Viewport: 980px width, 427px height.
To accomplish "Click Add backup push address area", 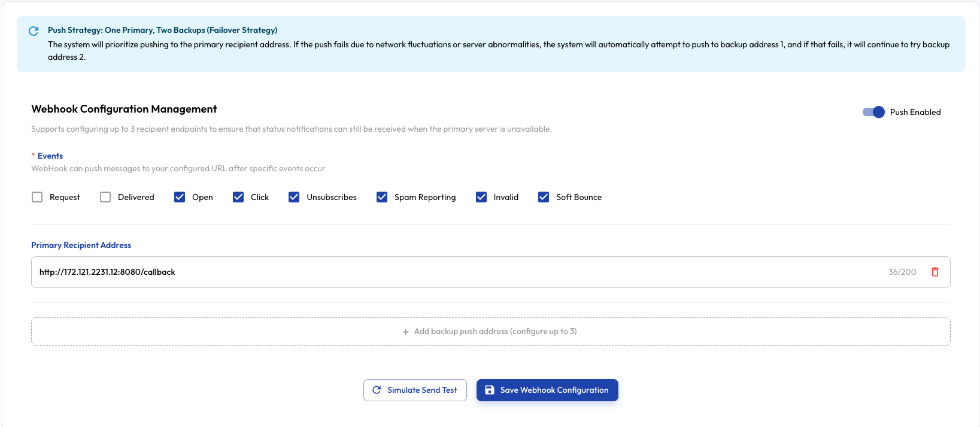I will (x=490, y=332).
